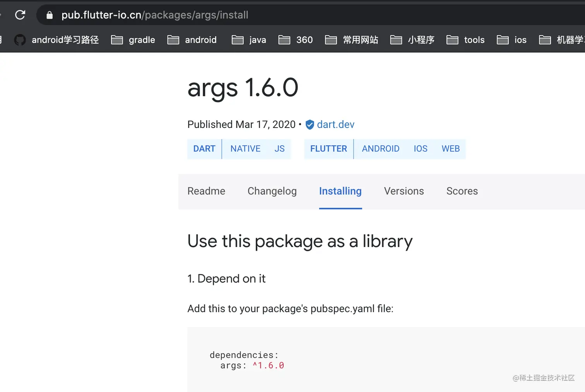This screenshot has height=392, width=585.
Task: Open the dart.dev publisher link
Action: (x=335, y=124)
